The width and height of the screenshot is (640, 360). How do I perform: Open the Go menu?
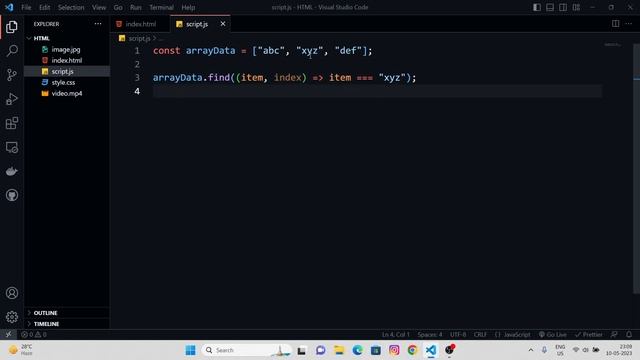(x=118, y=7)
